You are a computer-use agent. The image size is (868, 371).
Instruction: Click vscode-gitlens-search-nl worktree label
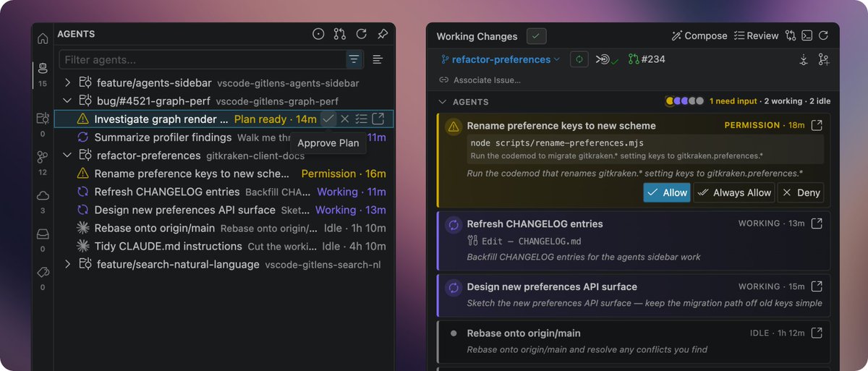pos(323,265)
